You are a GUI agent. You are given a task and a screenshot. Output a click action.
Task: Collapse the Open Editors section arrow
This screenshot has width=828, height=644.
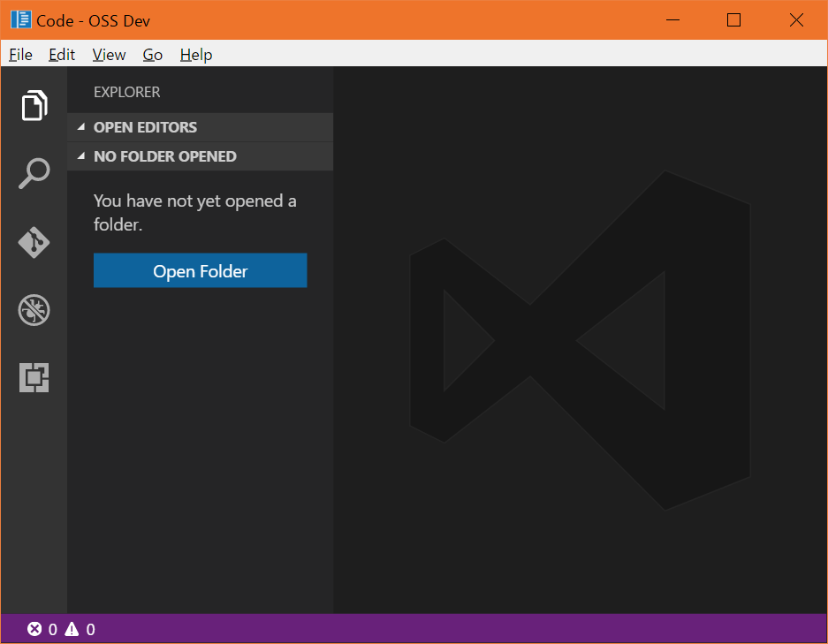[80, 127]
